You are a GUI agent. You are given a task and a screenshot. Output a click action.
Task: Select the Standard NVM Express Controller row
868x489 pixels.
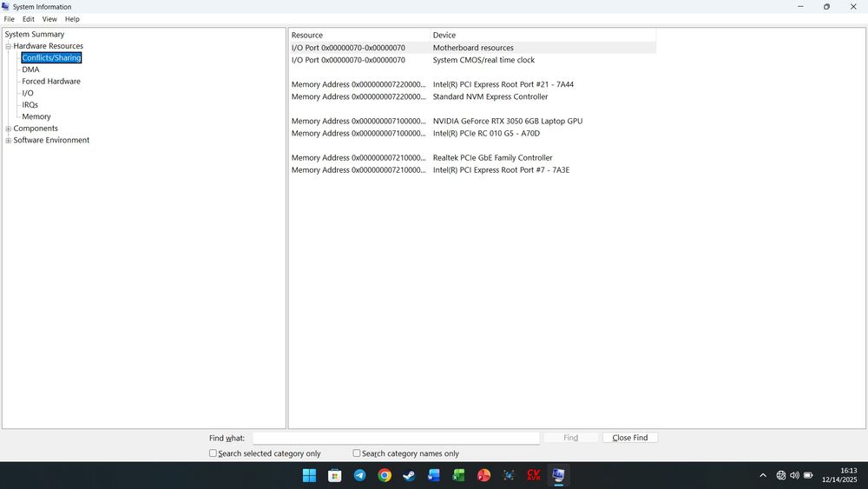[x=472, y=96]
